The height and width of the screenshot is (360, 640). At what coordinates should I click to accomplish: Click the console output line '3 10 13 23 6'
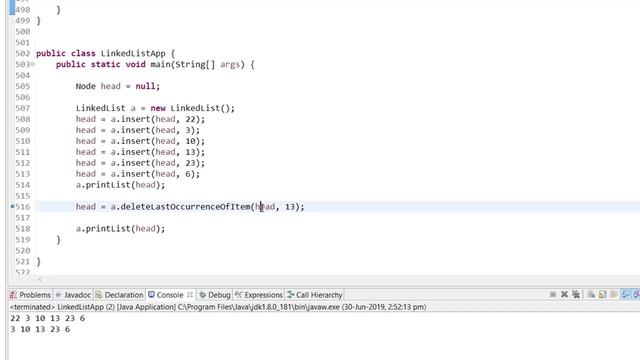[40, 329]
